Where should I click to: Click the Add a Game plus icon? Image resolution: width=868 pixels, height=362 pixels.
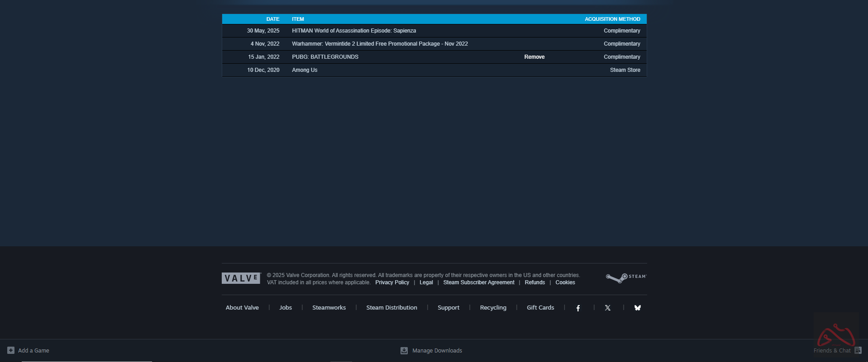[x=11, y=350]
